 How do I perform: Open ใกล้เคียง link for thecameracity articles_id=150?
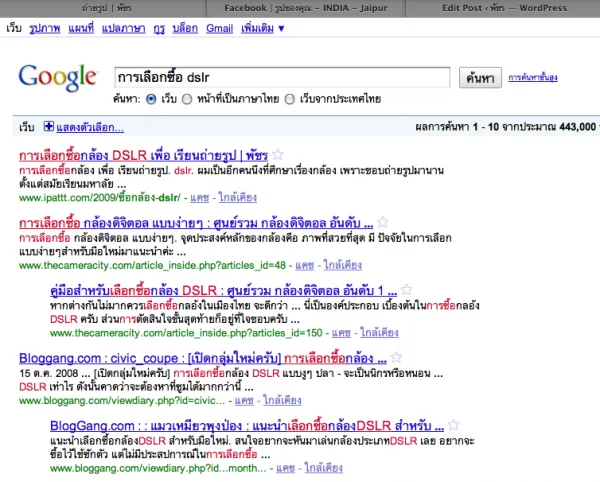pos(379,333)
